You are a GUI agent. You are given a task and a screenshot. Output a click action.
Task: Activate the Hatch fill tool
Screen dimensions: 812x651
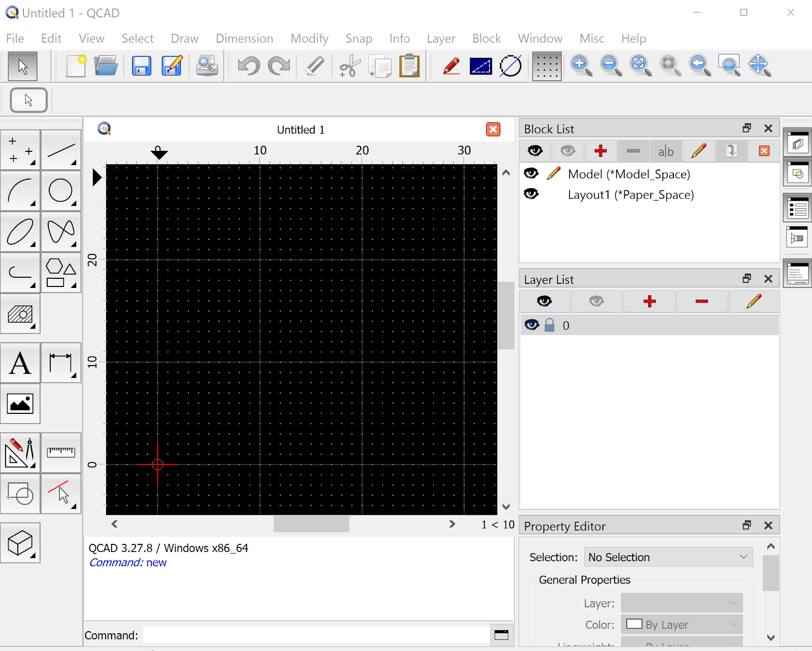coord(20,314)
